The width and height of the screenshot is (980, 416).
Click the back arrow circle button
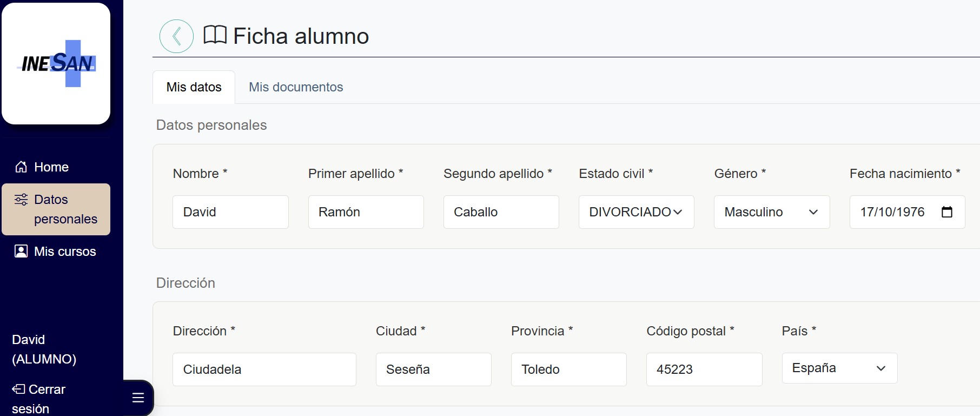pos(176,36)
